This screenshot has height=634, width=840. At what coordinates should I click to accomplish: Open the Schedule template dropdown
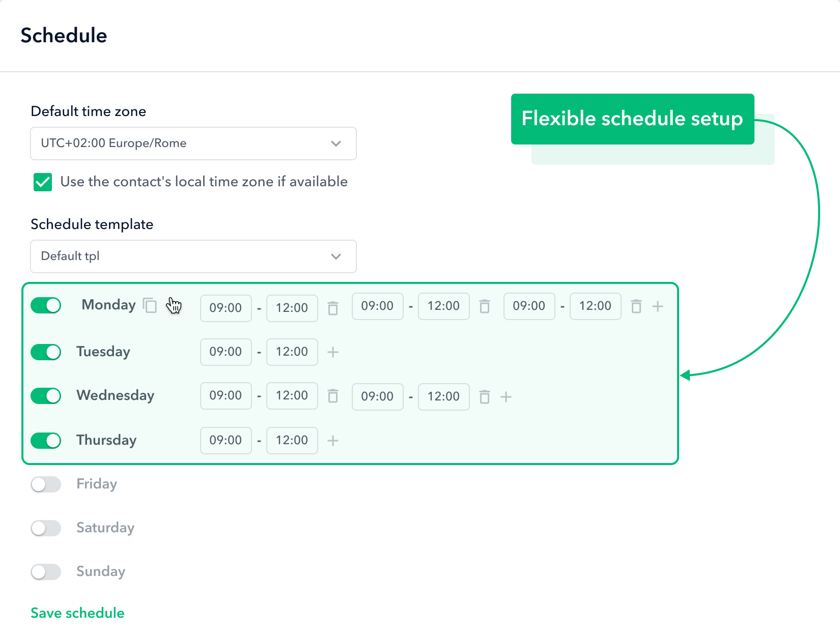[x=193, y=256]
